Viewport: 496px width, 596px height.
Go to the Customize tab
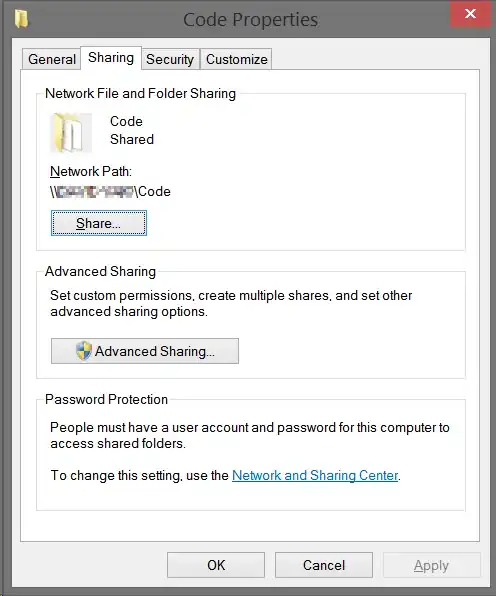click(x=236, y=59)
